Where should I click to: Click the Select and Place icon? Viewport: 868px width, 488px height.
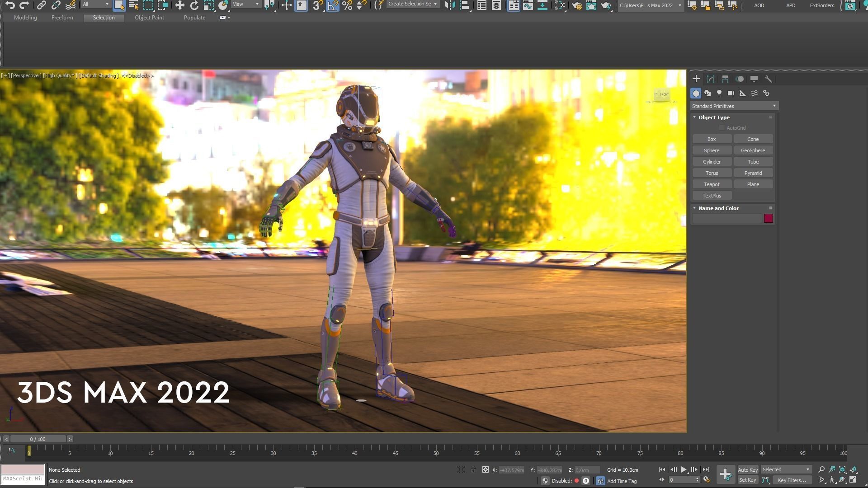click(x=223, y=5)
